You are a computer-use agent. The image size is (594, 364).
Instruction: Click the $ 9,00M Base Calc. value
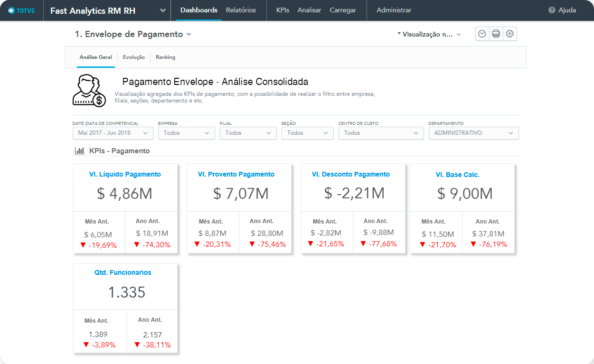(x=465, y=194)
